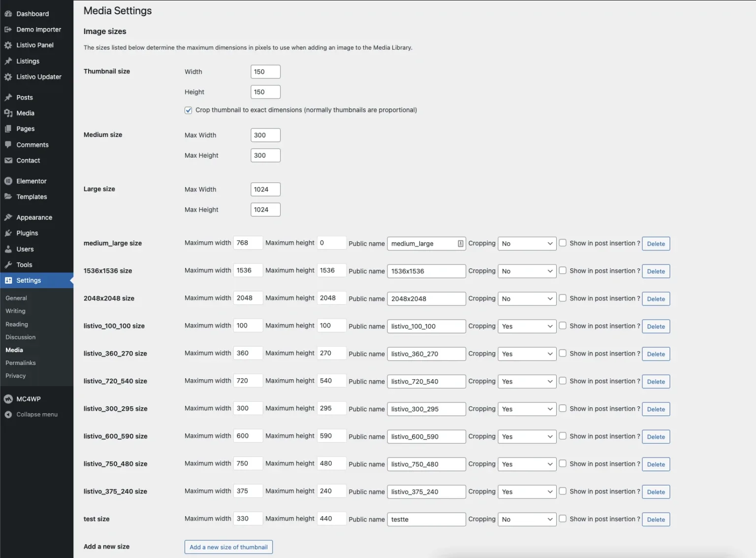Go to Permalinks settings

pyautogui.click(x=21, y=363)
